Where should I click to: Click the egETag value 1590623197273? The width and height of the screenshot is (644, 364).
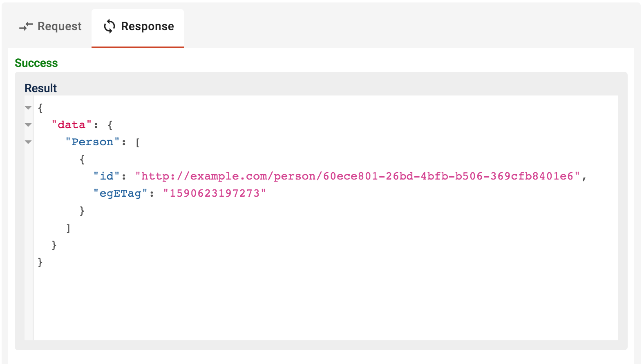pyautogui.click(x=215, y=193)
